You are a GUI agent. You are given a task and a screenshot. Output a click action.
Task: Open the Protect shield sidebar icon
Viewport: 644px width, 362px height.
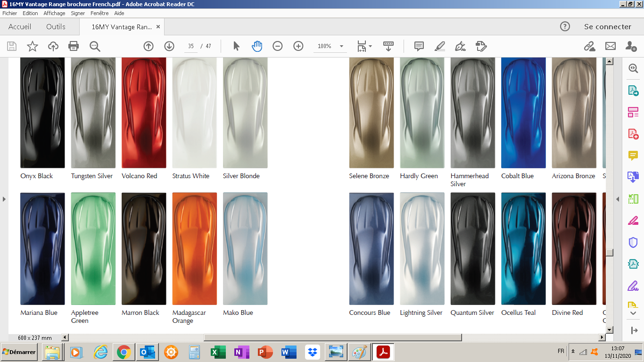(x=633, y=242)
